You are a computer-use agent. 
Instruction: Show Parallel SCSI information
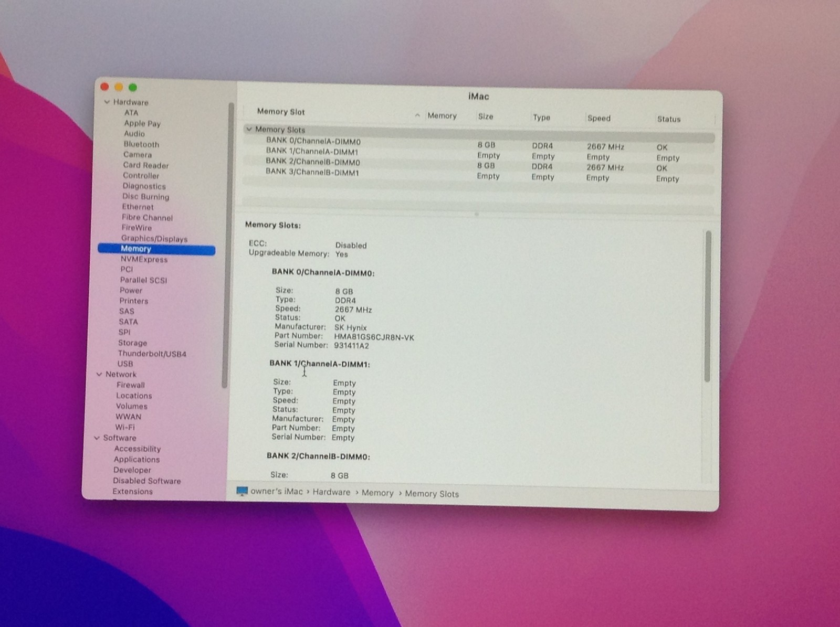143,280
